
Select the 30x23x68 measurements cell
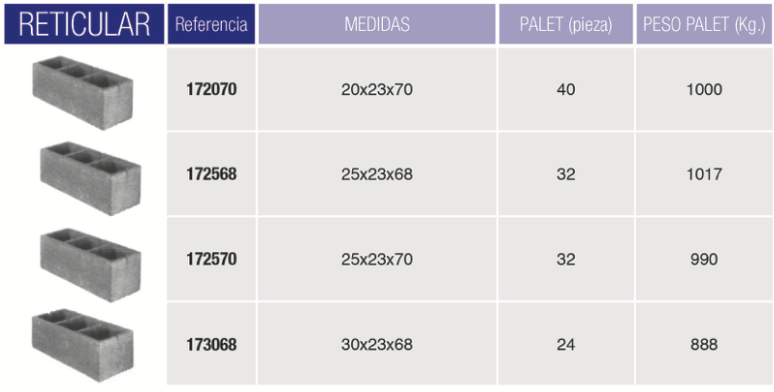pyautogui.click(x=377, y=344)
